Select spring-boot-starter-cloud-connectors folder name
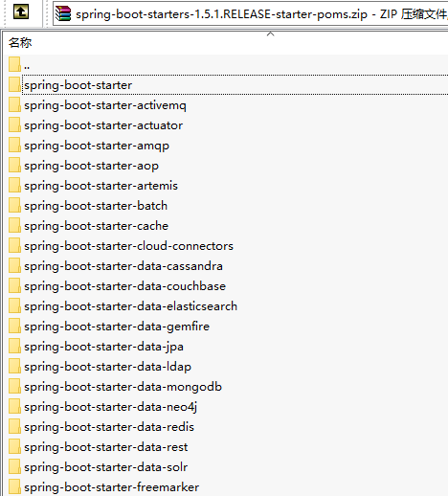Viewport: 448px width, 496px height. [128, 246]
